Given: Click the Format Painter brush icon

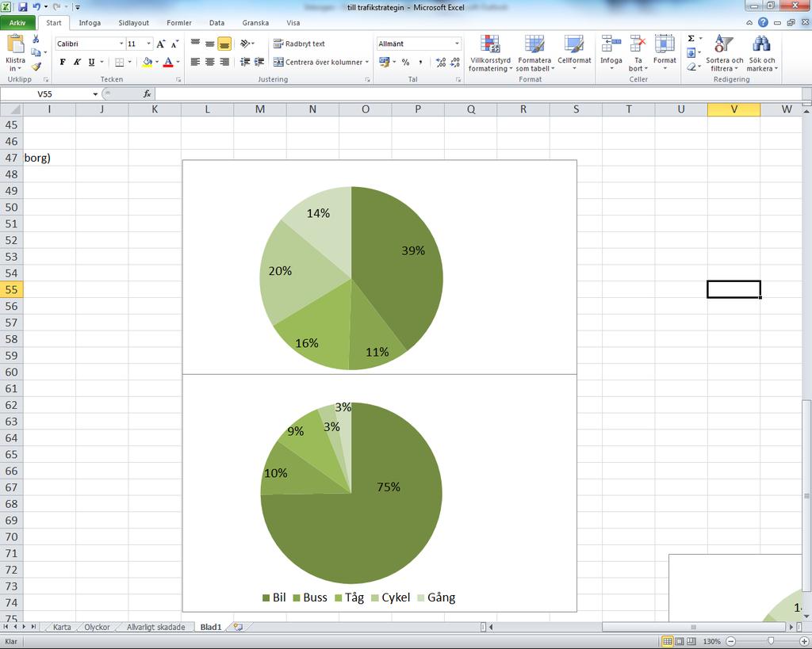Looking at the screenshot, I should [x=36, y=67].
